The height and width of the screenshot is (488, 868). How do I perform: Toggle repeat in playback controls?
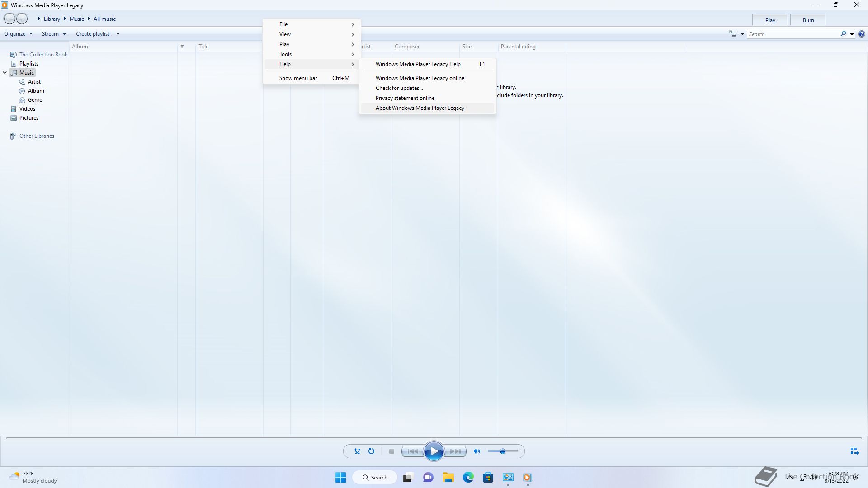[371, 451]
